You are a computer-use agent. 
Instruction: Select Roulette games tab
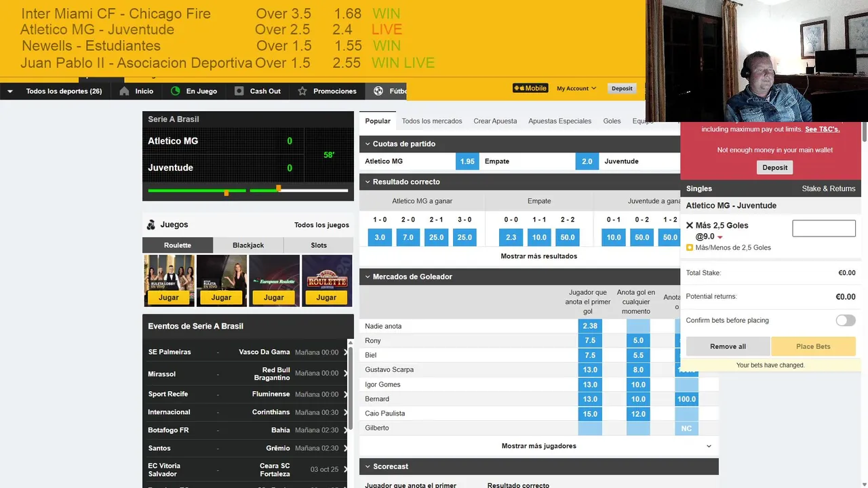(178, 245)
